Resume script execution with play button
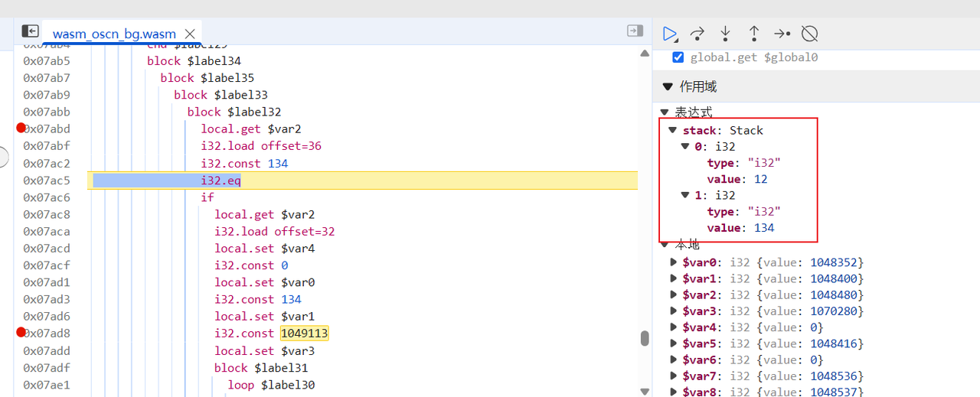 click(x=670, y=34)
